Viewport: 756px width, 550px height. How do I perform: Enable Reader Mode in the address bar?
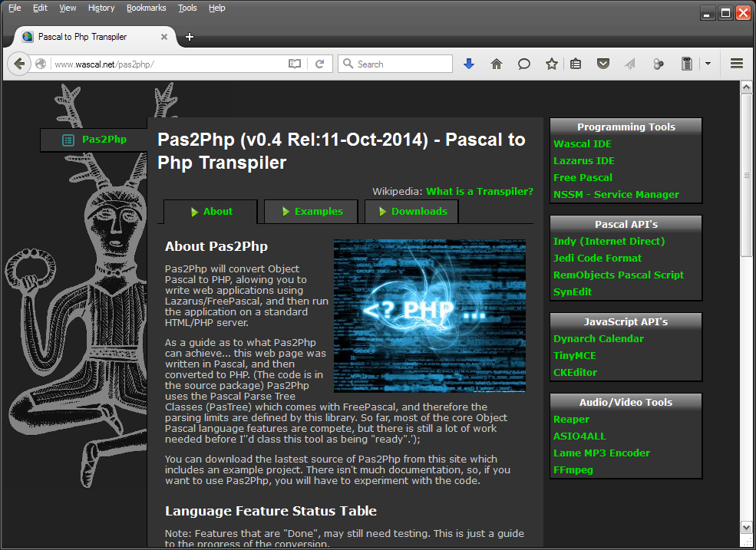295,64
